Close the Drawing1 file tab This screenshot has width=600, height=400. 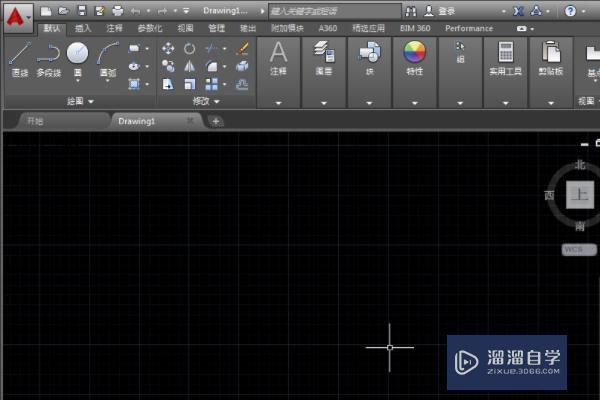[x=190, y=121]
